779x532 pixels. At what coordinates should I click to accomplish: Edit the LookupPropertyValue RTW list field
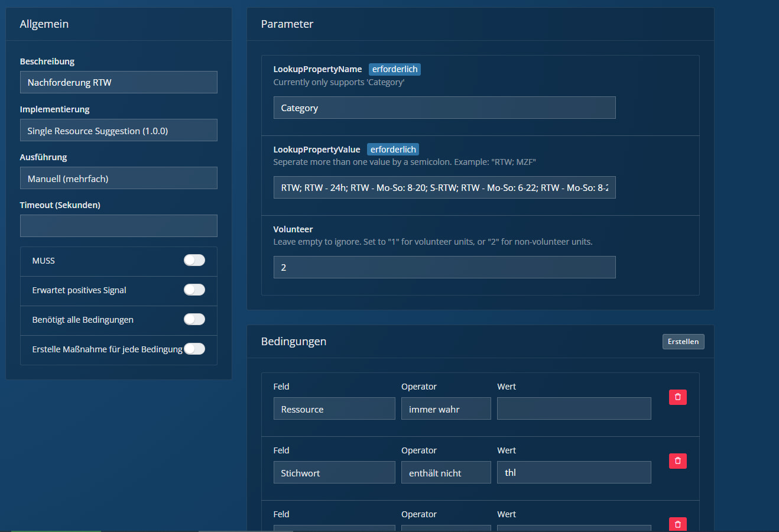[444, 187]
